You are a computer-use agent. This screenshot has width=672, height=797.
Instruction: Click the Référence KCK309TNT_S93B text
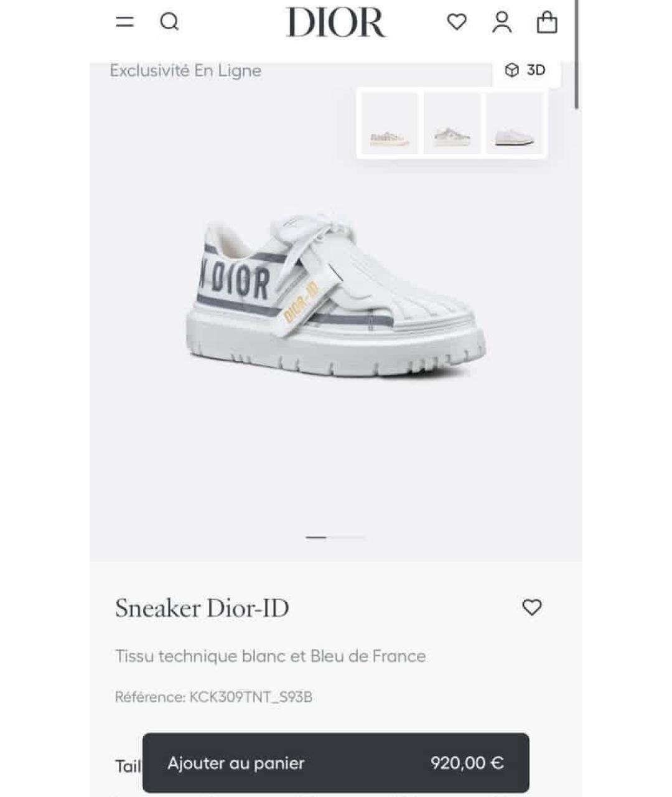pos(213,697)
